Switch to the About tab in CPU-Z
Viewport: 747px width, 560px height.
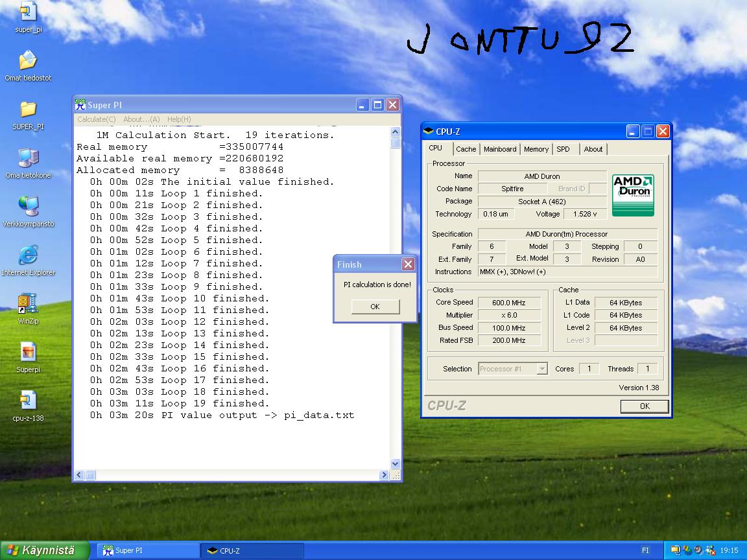point(593,149)
